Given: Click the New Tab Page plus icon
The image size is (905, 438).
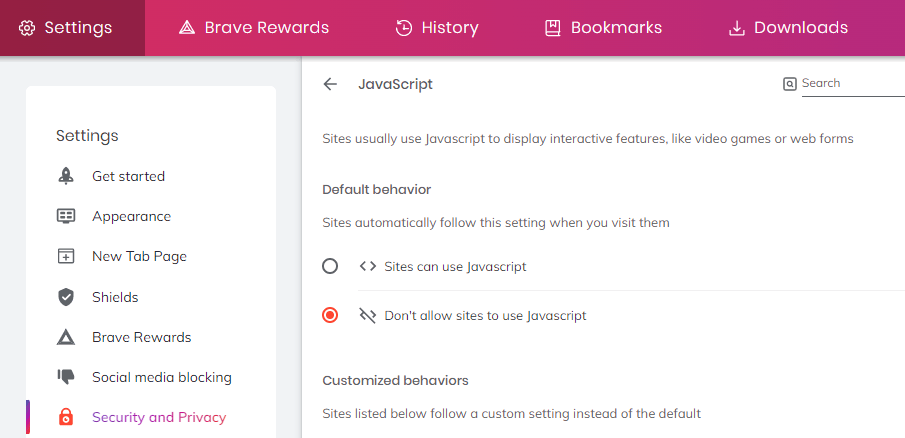Looking at the screenshot, I should (x=66, y=256).
